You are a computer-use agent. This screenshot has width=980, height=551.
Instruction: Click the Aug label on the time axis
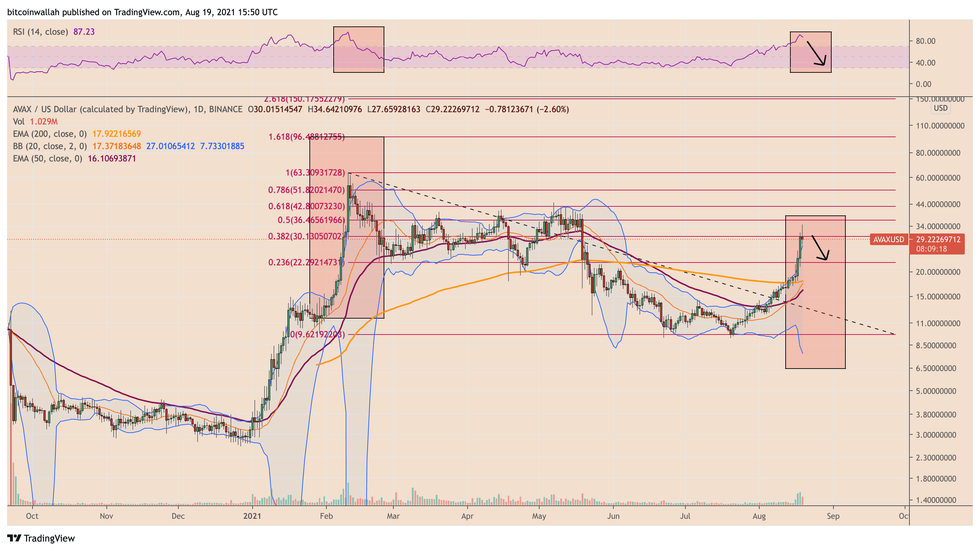point(759,516)
